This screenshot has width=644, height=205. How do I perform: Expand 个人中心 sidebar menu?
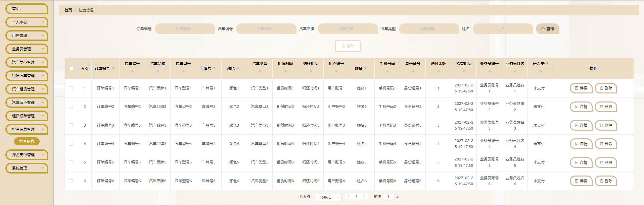click(27, 22)
